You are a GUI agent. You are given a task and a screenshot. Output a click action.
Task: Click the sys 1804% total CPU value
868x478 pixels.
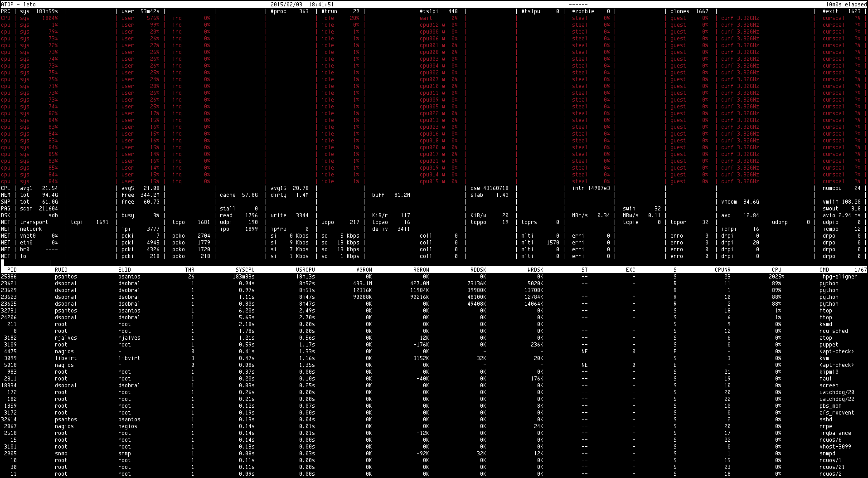pyautogui.click(x=39, y=18)
